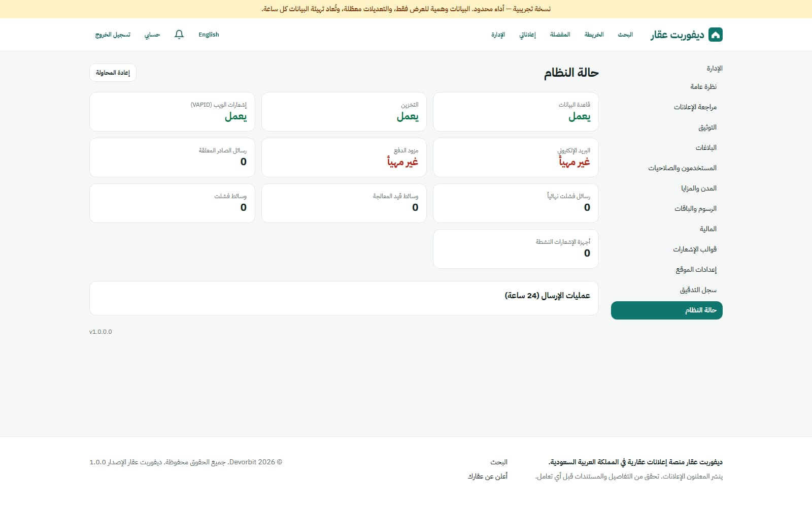Image resolution: width=812 pixels, height=508 pixels.
Task: Click the v1.0.0.0 version text
Action: (x=100, y=332)
